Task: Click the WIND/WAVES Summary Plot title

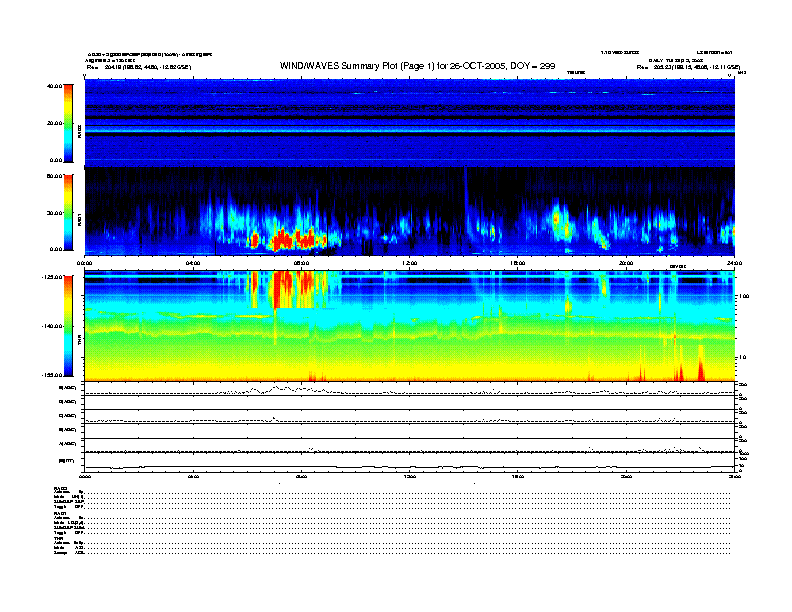Action: point(417,66)
